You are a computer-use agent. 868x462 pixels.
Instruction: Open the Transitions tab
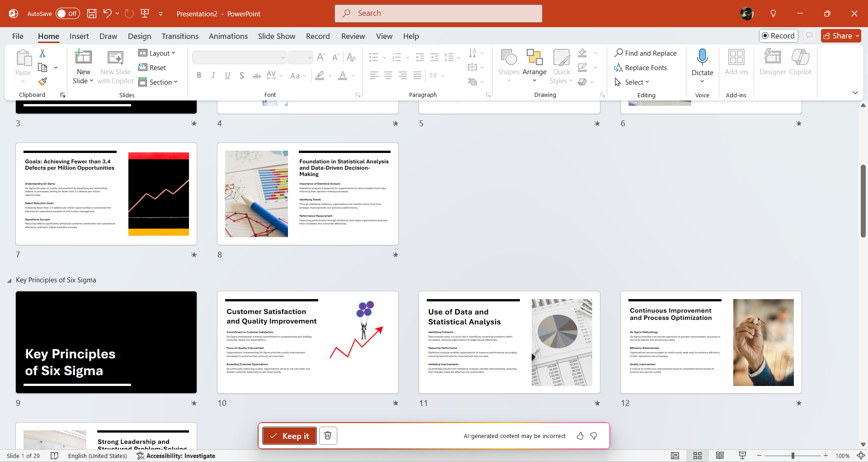[x=180, y=36]
